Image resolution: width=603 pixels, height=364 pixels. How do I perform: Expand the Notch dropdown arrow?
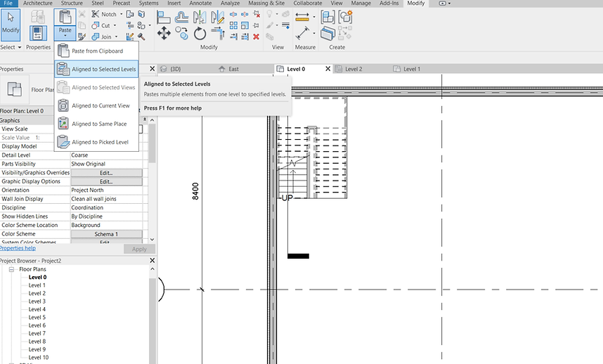pyautogui.click(x=121, y=14)
